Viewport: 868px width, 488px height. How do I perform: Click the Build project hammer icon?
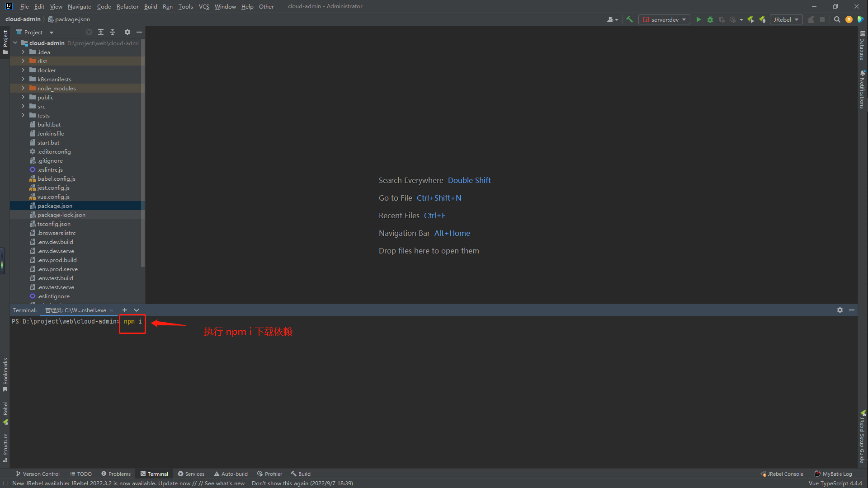pos(629,19)
